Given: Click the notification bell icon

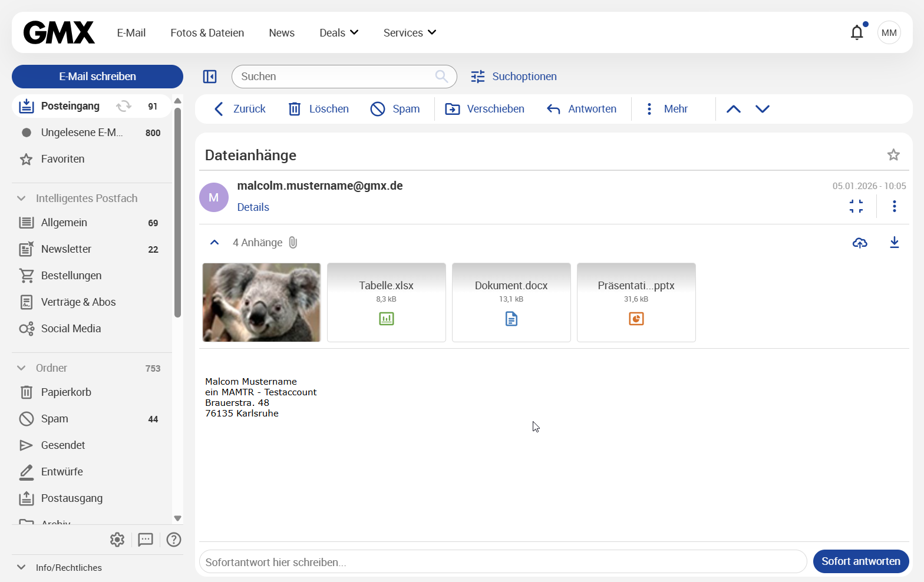Looking at the screenshot, I should click(857, 32).
